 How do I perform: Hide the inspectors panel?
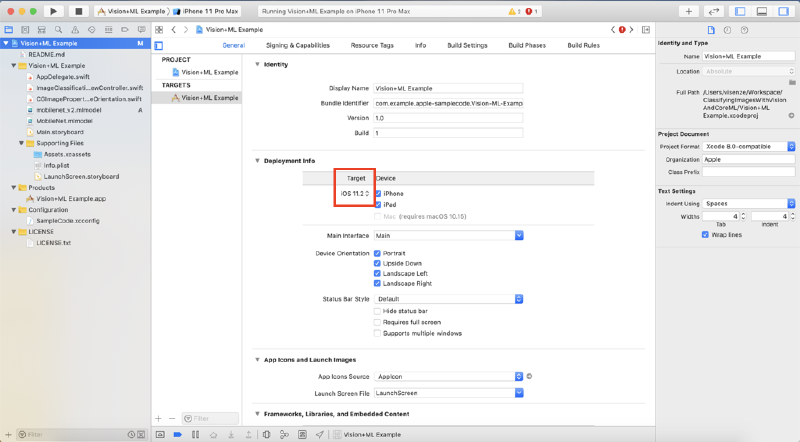pos(783,11)
